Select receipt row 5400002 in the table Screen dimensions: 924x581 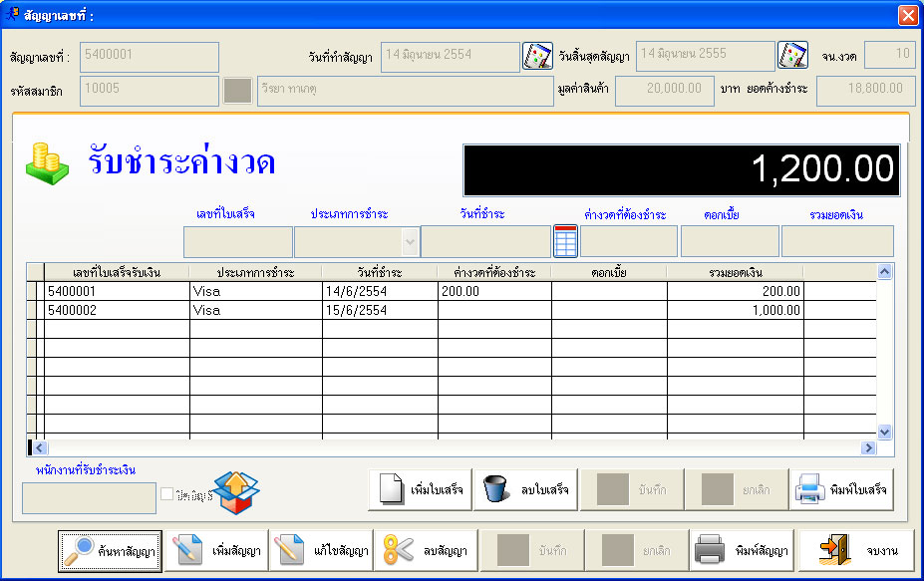tap(117, 310)
